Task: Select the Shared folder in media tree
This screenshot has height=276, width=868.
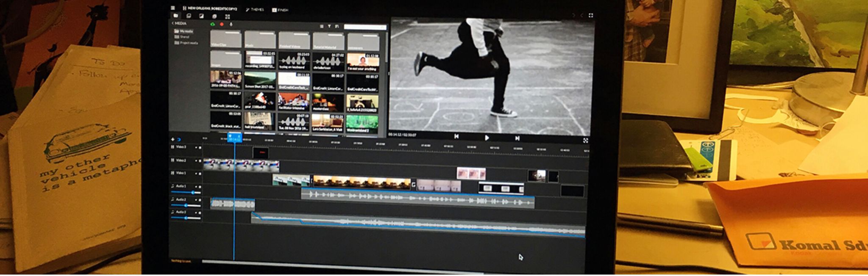Action: coord(182,37)
